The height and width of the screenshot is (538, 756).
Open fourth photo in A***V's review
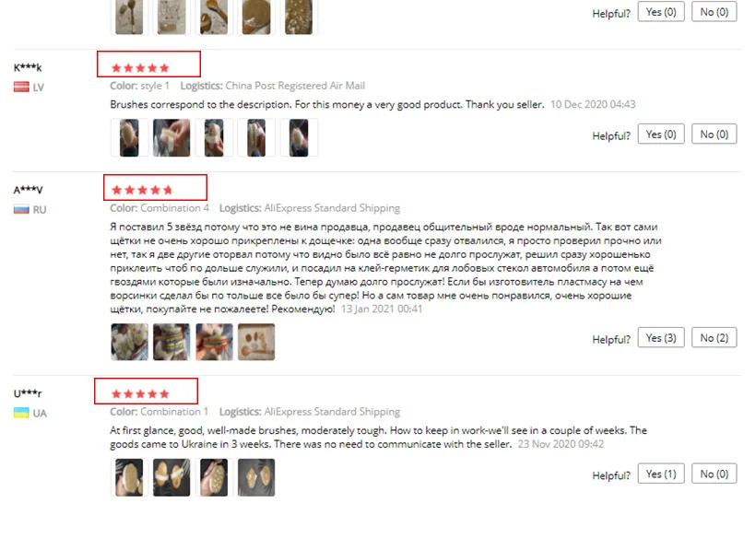256,342
